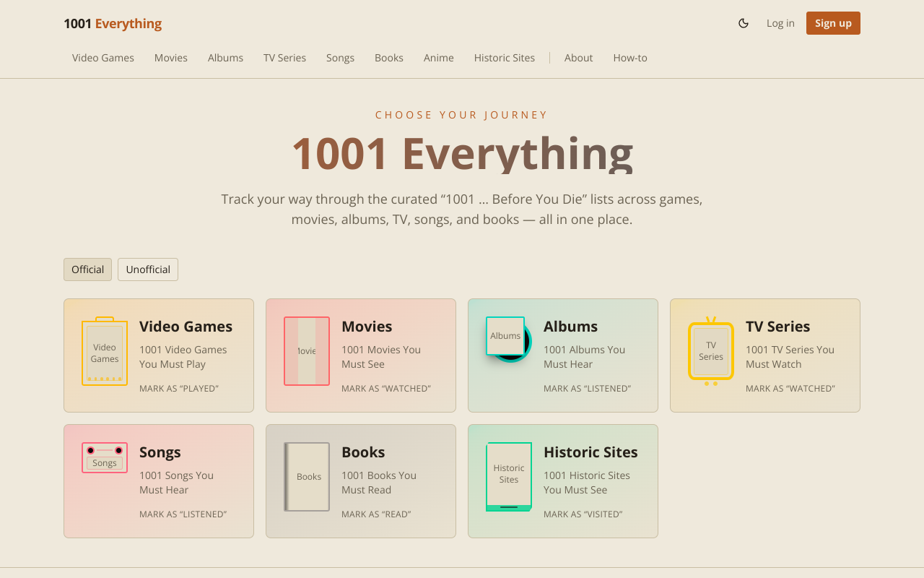Click '1001 Movies You Must See' text

coord(381,357)
